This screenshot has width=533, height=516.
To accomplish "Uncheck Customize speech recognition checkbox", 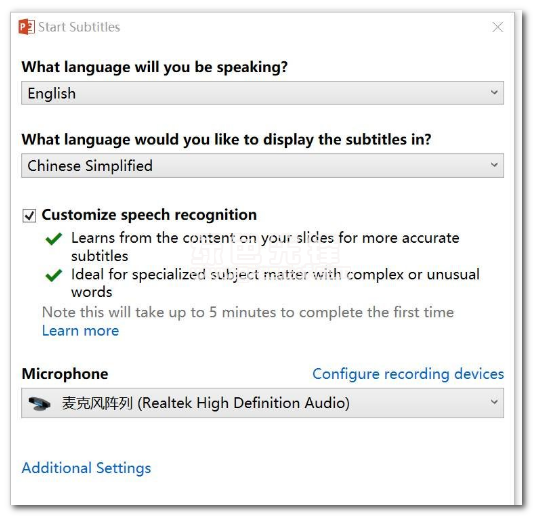I will [29, 216].
